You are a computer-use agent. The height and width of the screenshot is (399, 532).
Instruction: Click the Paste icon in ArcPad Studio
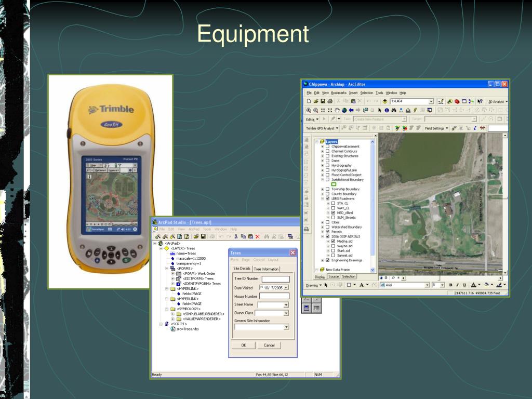click(250, 236)
